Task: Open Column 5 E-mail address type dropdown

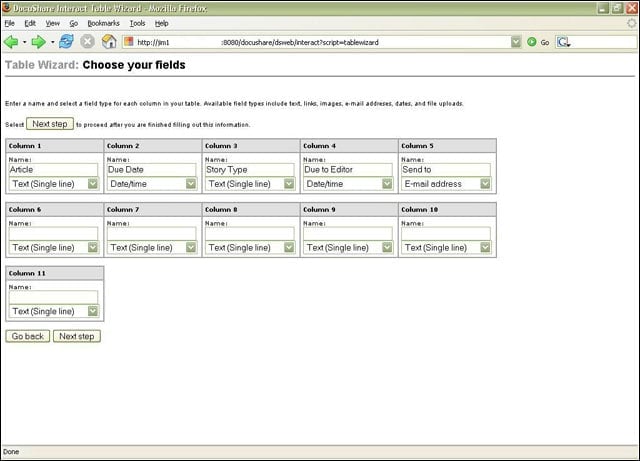Action: click(x=446, y=184)
